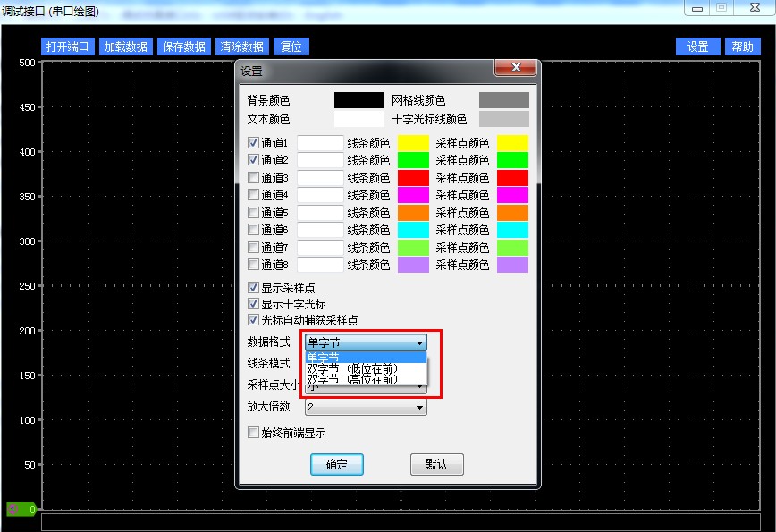Click the 复位 toolbar button
This screenshot has width=776, height=532.
pos(291,46)
